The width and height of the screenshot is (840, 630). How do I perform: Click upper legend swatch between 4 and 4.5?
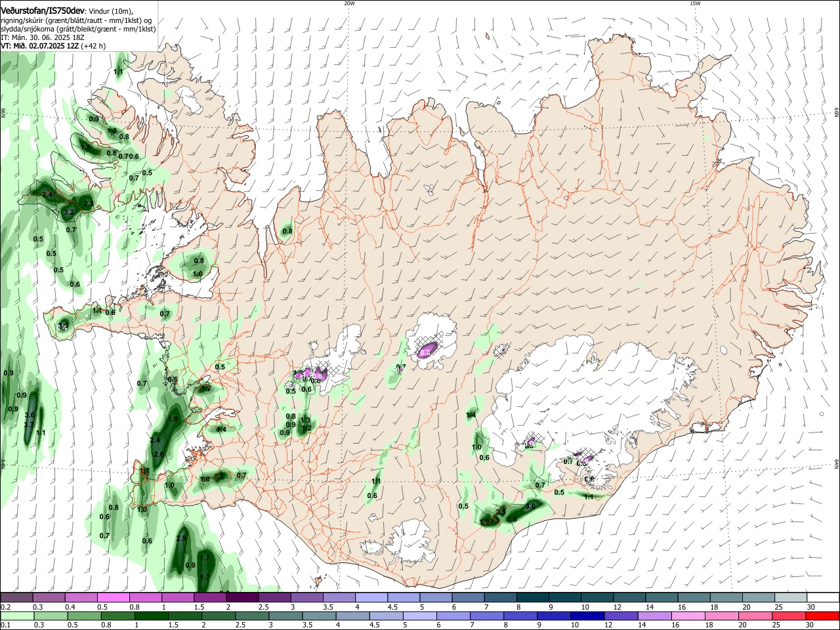(371, 598)
